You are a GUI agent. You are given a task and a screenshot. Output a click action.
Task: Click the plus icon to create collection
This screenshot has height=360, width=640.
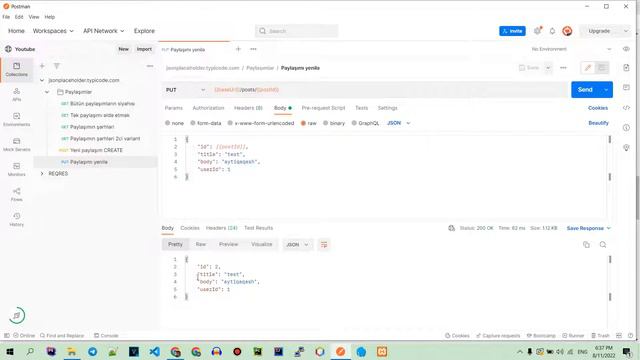42,66
